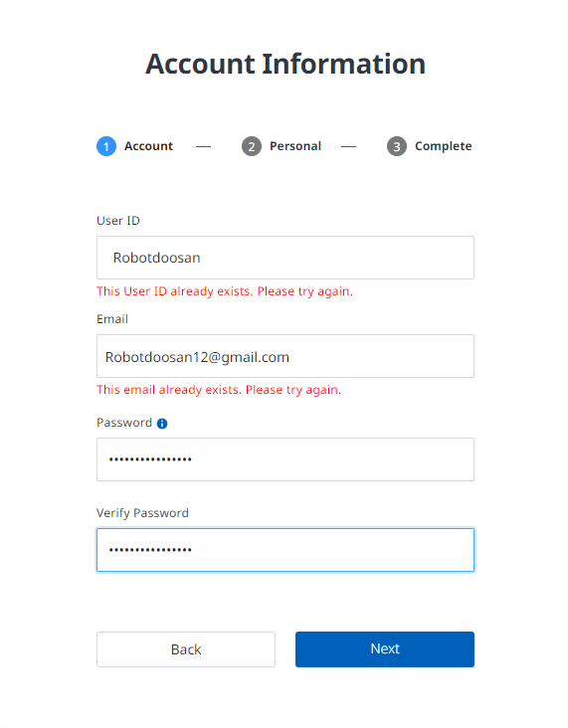Select the Personal step label
Image resolution: width=568 pixels, height=728 pixels.
[295, 146]
